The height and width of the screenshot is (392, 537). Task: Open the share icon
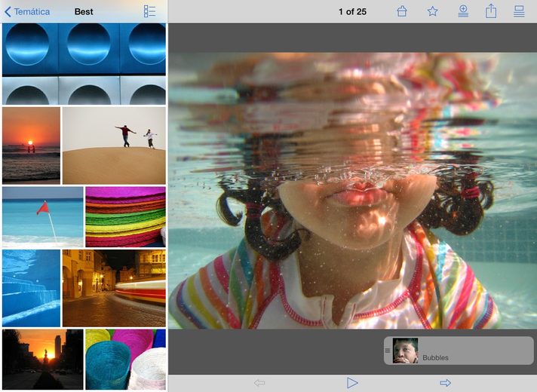tap(491, 11)
